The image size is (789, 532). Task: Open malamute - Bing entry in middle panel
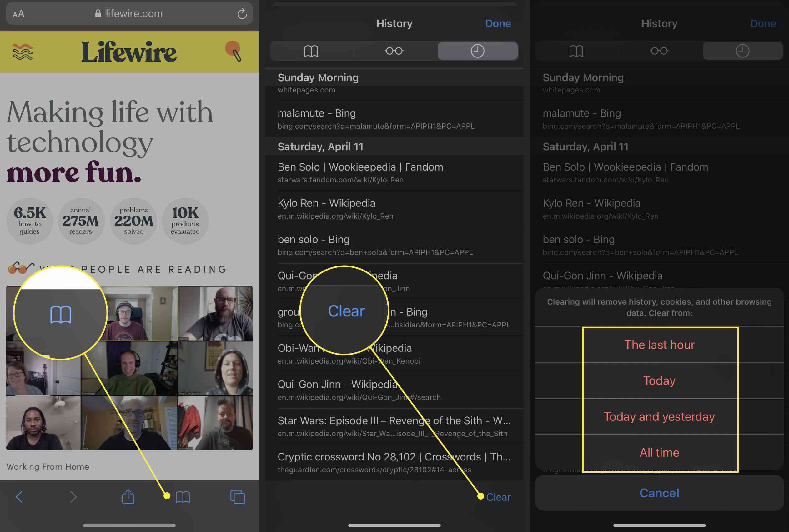pyautogui.click(x=394, y=119)
